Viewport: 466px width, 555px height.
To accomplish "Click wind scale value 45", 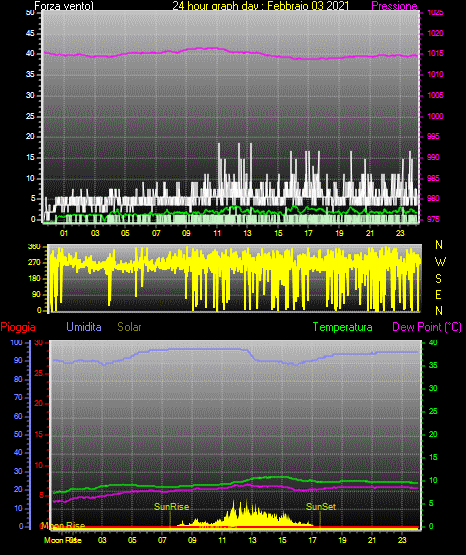I will tap(30, 33).
